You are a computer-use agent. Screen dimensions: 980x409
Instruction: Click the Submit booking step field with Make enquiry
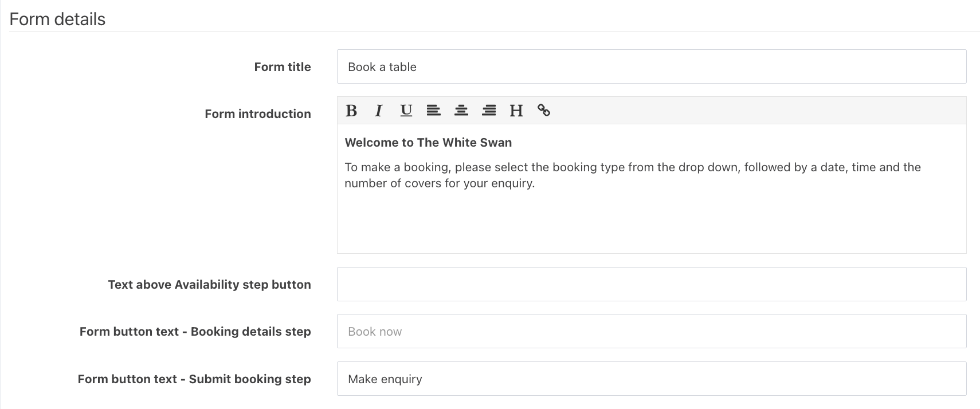(x=652, y=379)
